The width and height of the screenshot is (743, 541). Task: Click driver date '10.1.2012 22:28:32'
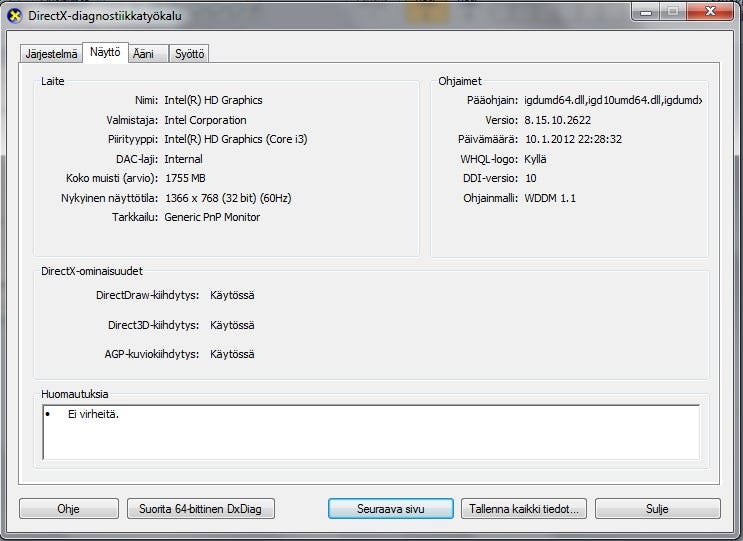pyautogui.click(x=573, y=139)
